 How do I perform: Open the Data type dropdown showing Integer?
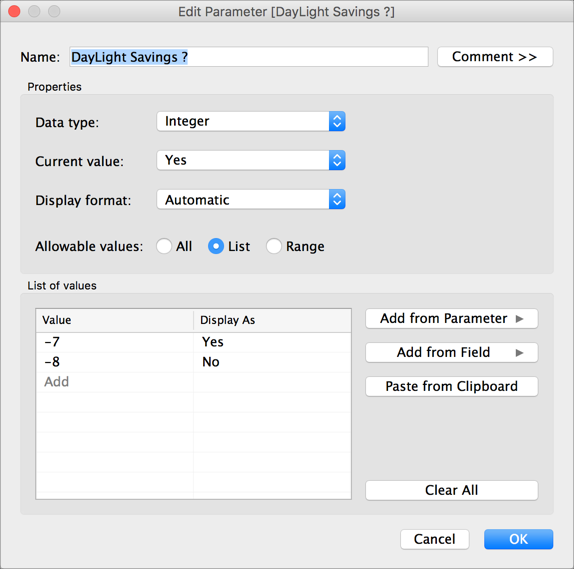(x=251, y=121)
